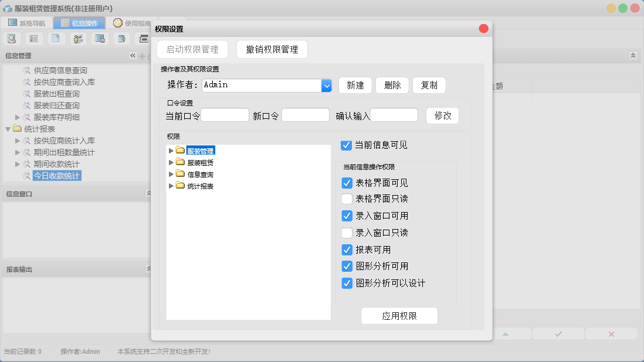The height and width of the screenshot is (362, 644).
Task: Toggle the 图形分析可以设计 checkbox
Action: point(347,284)
